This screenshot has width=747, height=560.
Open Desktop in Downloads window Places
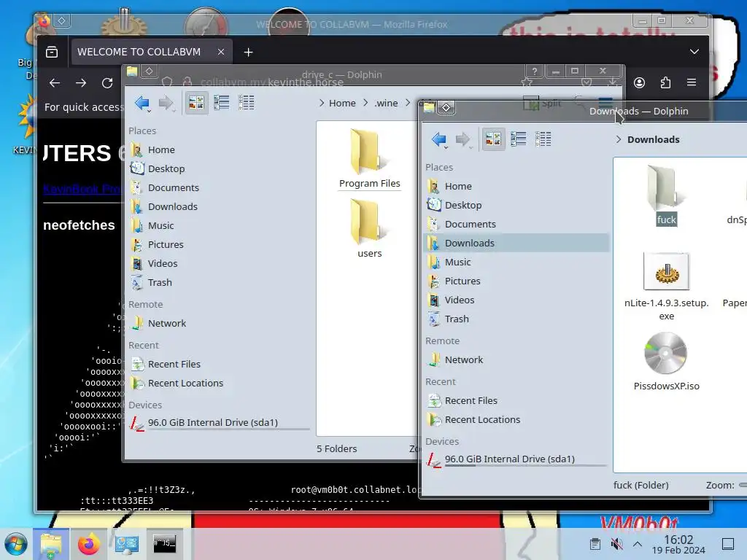point(516,205)
